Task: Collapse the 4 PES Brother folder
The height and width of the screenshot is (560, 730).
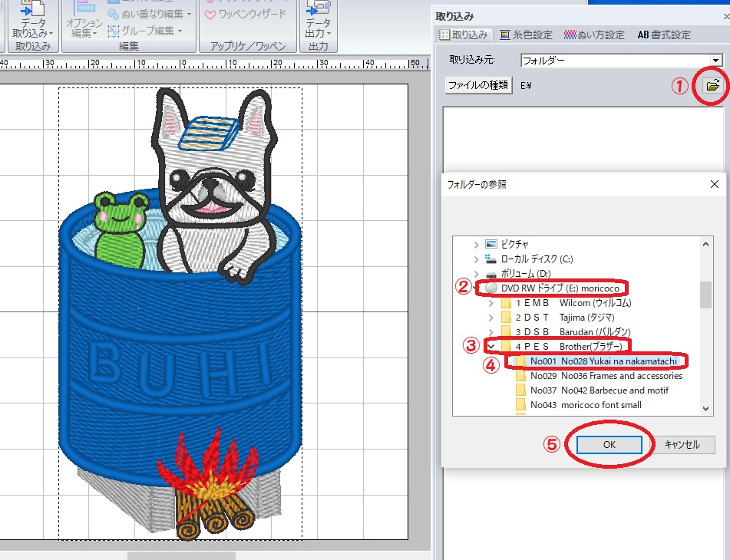Action: click(491, 347)
